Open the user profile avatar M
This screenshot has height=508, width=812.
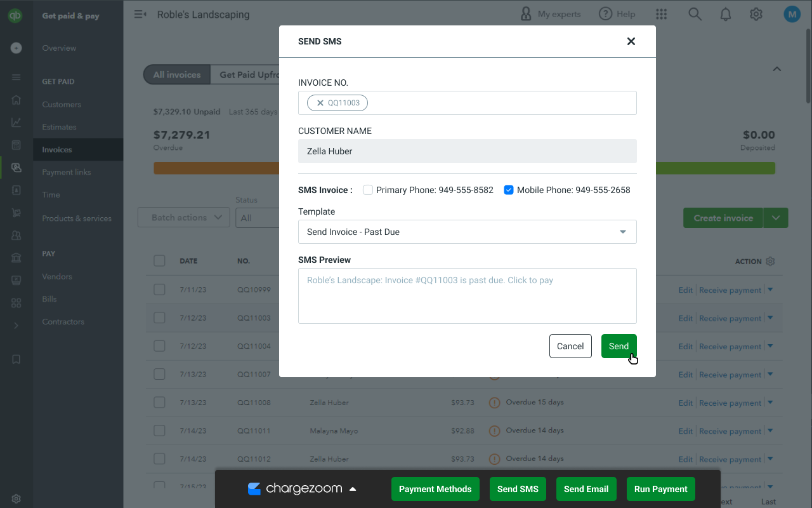pos(792,14)
